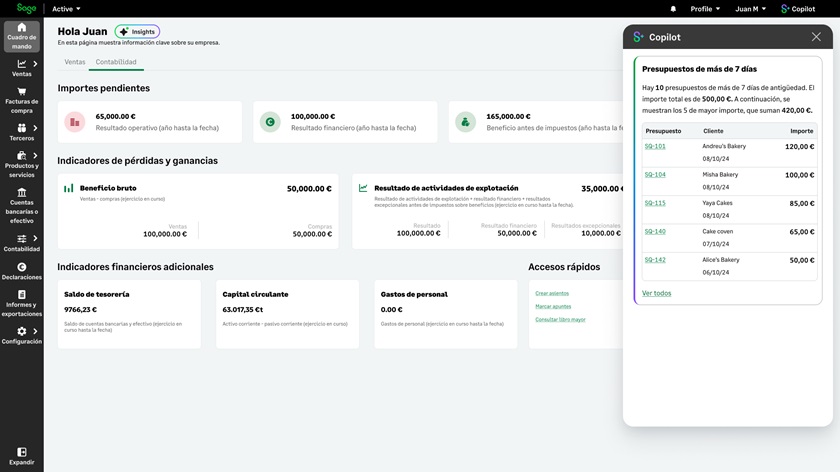The width and height of the screenshot is (840, 472).
Task: Expand the Contabilidad sidebar chevron
Action: 35,238
